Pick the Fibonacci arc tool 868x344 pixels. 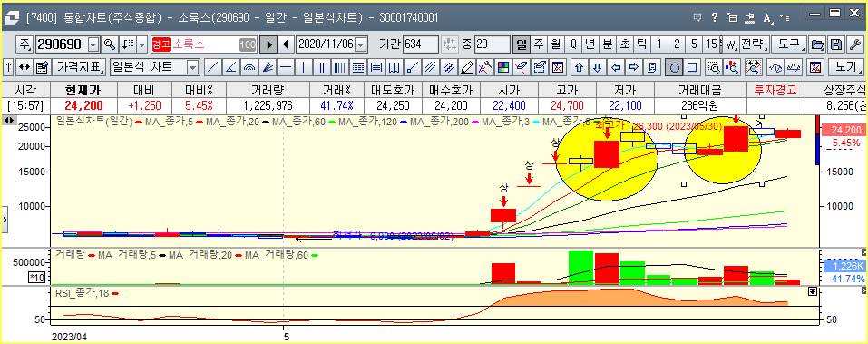pyautogui.click(x=249, y=67)
